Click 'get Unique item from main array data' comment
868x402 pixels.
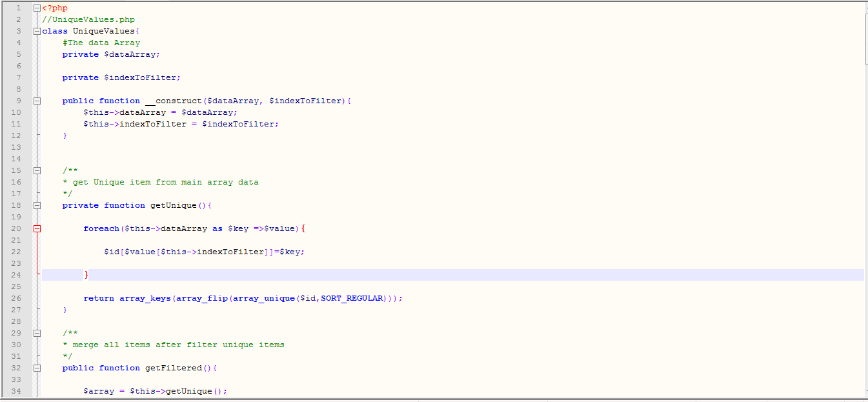coord(166,182)
